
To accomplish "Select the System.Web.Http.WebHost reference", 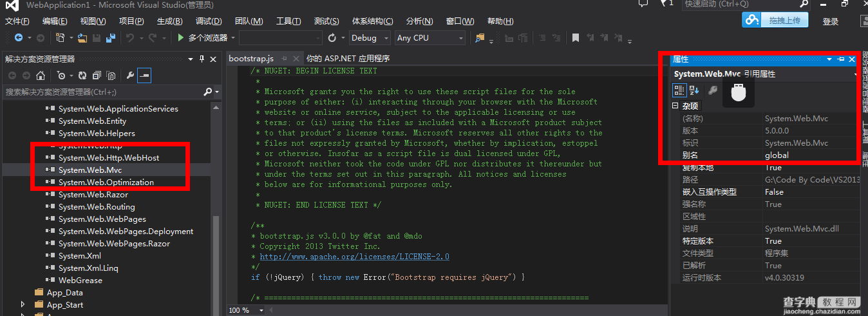I will tap(109, 158).
